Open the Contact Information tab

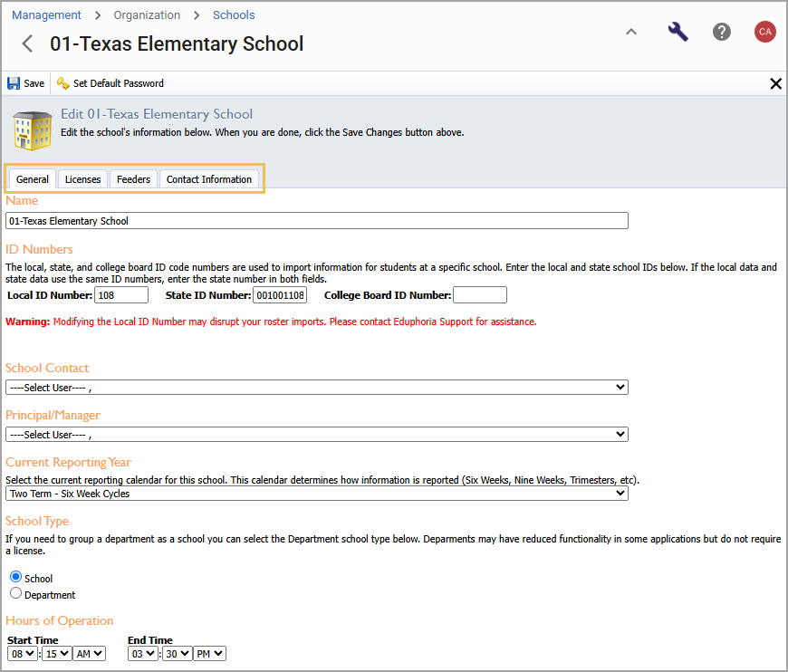point(209,179)
